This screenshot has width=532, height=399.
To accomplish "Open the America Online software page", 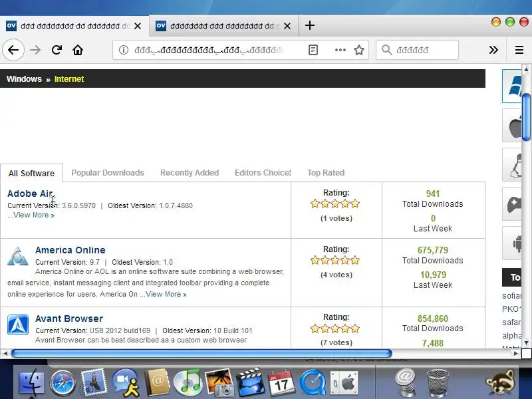I will tap(70, 250).
